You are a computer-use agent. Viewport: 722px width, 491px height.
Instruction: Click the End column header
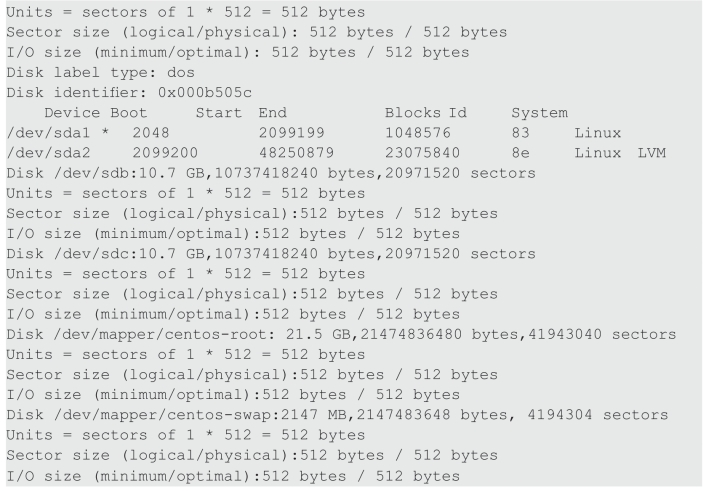pos(273,113)
